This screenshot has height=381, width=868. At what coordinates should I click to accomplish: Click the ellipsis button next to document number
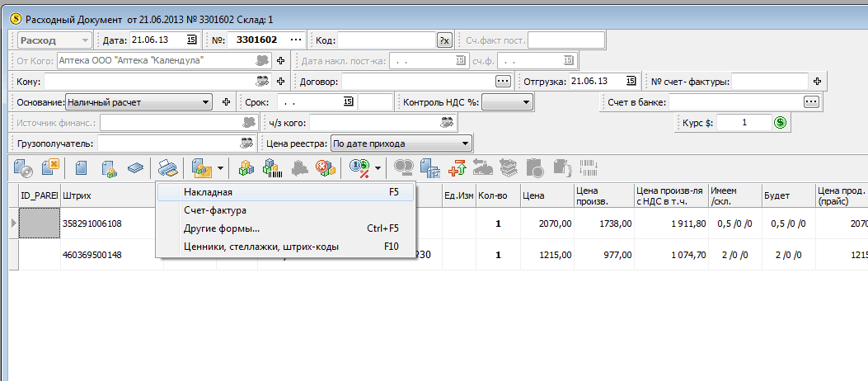(296, 40)
